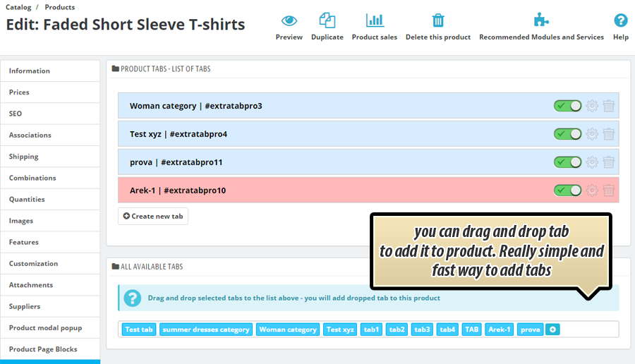The image size is (635, 364).
Task: Go to Products breadcrumb link
Action: [x=60, y=7]
